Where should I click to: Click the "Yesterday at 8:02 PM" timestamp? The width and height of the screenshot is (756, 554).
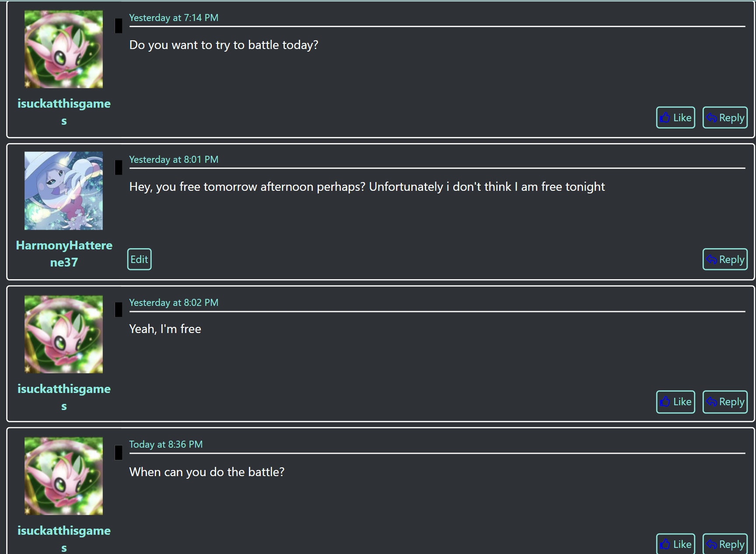(x=174, y=303)
